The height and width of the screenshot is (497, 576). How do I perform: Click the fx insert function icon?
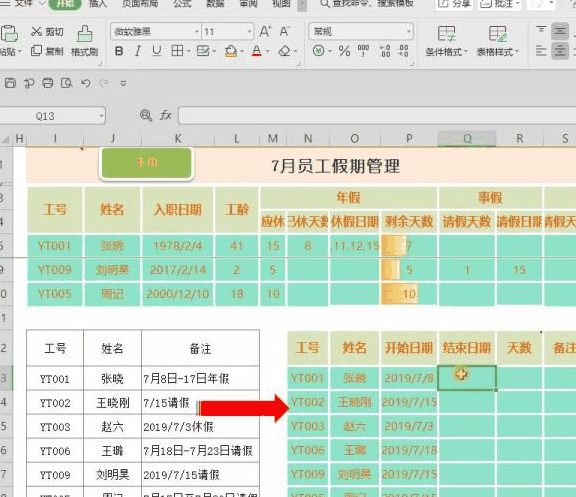[166, 116]
